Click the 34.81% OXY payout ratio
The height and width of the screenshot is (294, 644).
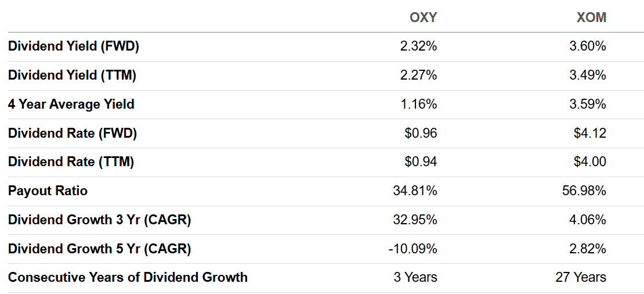tap(415, 191)
